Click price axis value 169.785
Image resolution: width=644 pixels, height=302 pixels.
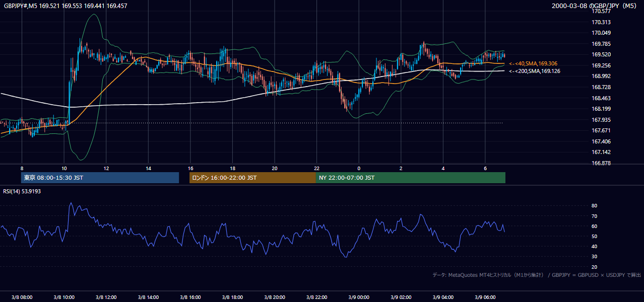coord(601,44)
